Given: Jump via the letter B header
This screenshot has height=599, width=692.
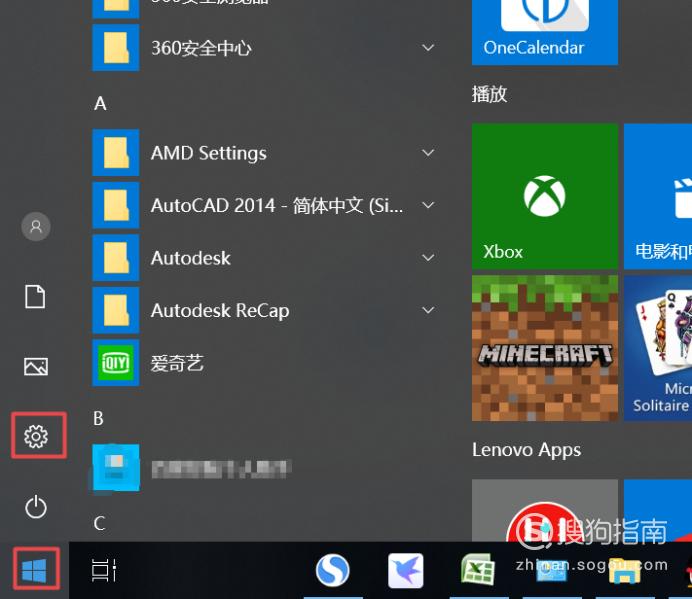Looking at the screenshot, I should [x=98, y=418].
